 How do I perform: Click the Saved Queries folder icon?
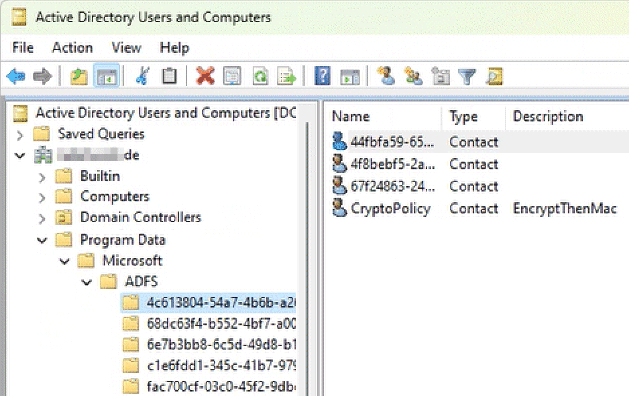click(41, 134)
